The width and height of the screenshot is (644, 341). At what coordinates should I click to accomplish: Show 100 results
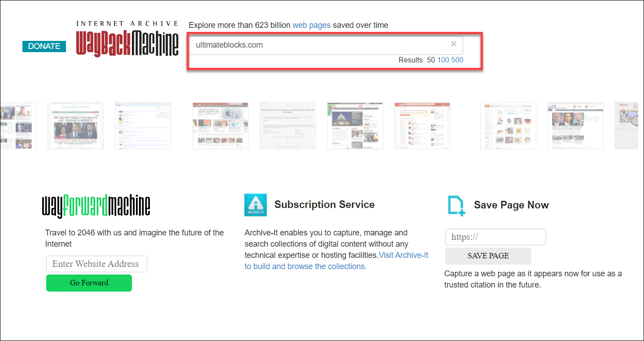443,60
